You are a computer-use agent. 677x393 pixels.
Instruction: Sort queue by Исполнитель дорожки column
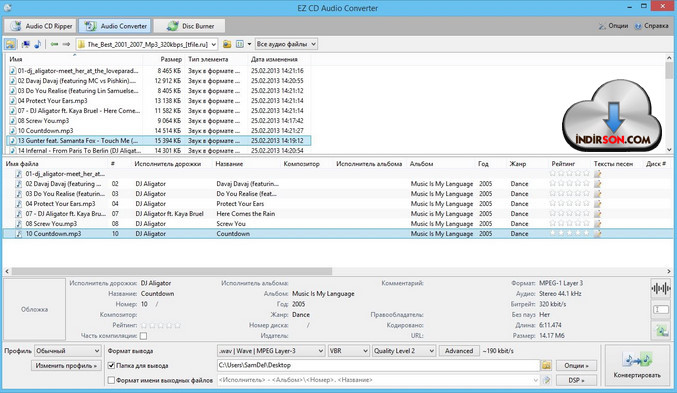(168, 164)
